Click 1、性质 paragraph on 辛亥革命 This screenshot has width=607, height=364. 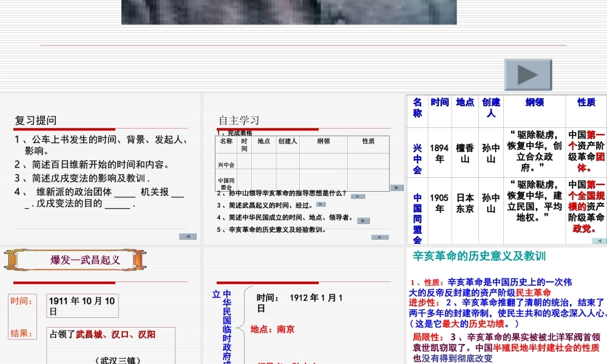click(x=491, y=287)
